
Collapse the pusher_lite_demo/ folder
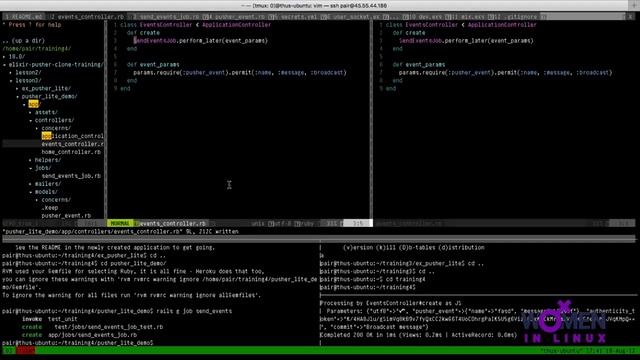(47, 96)
